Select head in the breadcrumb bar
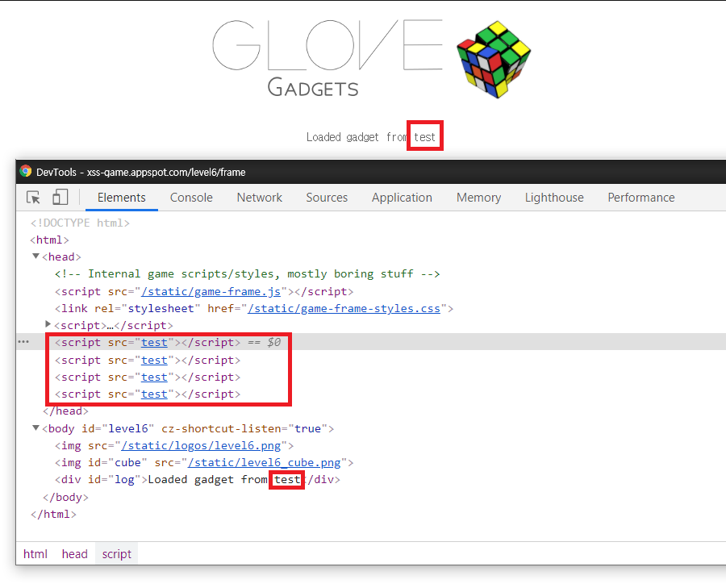The height and width of the screenshot is (588, 726). point(74,554)
